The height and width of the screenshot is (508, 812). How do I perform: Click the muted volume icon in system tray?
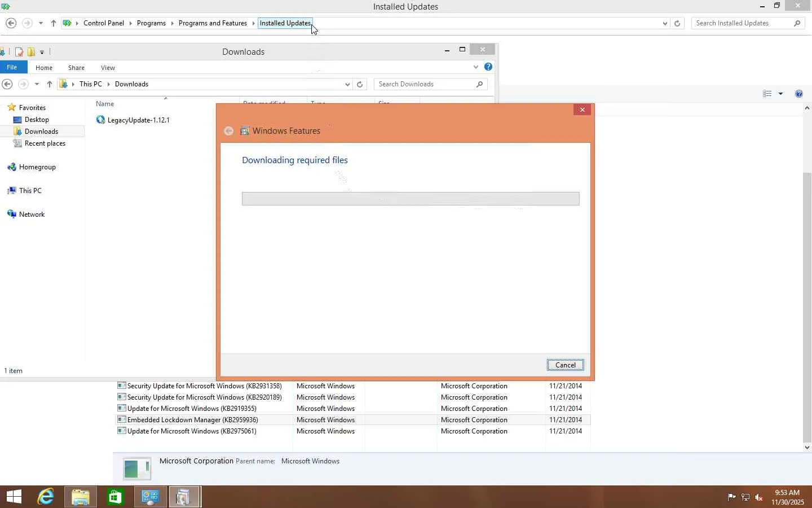coord(759,497)
